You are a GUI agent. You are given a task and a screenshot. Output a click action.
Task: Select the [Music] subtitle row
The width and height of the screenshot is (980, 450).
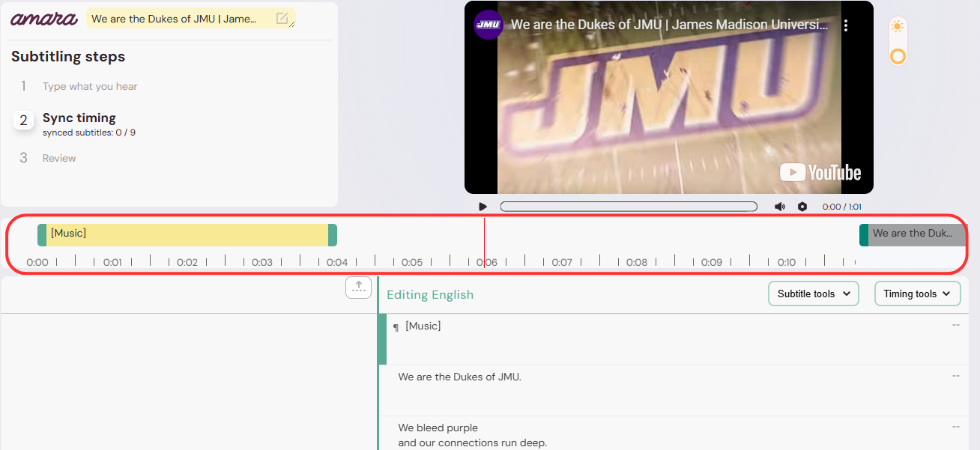click(x=673, y=339)
